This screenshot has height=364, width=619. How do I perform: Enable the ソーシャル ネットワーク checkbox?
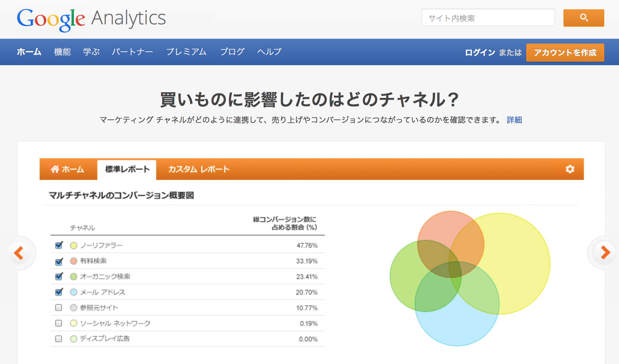(x=59, y=323)
